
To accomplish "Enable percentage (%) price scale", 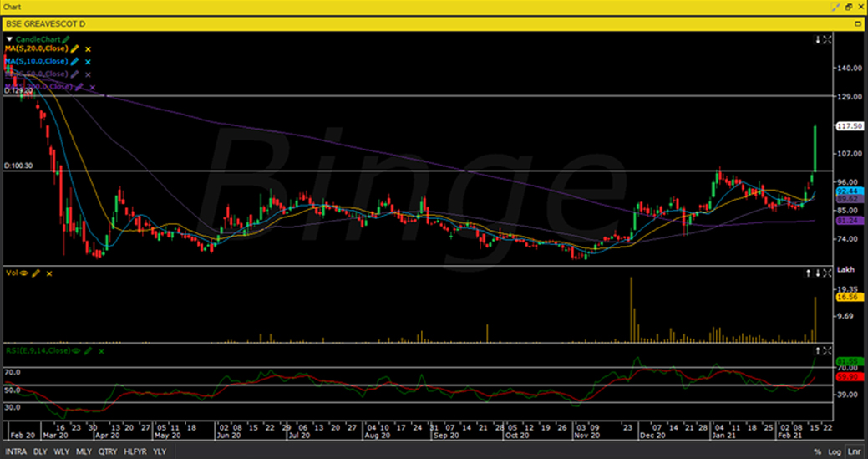I will coord(817,451).
